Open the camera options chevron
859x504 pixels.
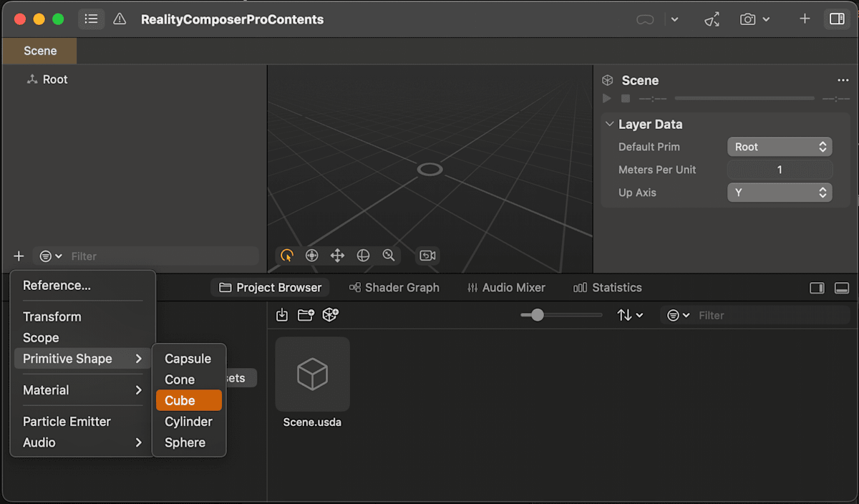(x=766, y=19)
